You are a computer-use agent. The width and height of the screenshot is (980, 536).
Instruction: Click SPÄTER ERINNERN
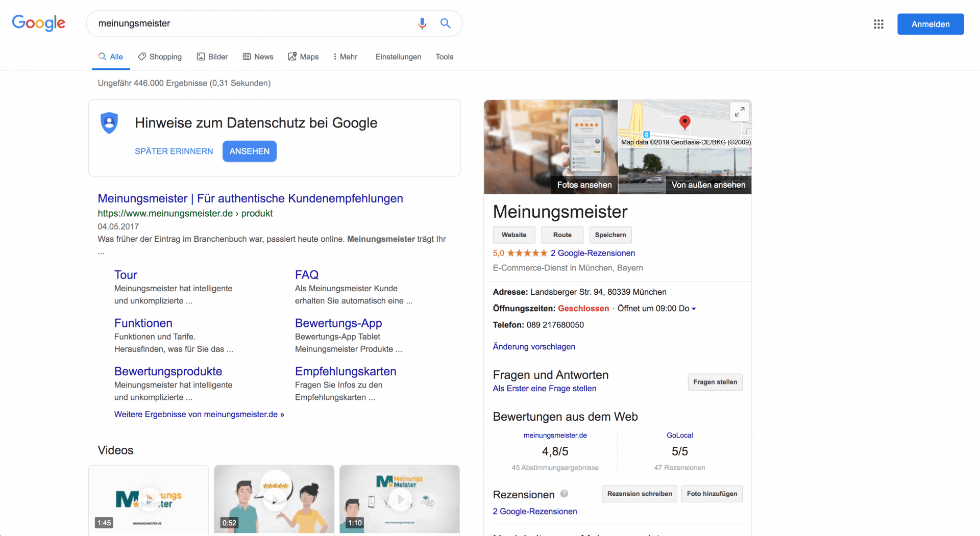pyautogui.click(x=174, y=151)
